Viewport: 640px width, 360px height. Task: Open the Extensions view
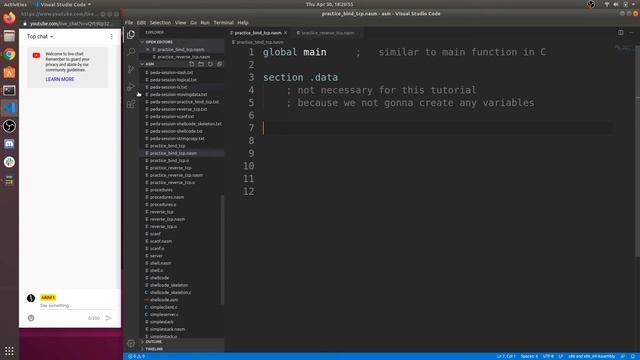click(x=131, y=104)
